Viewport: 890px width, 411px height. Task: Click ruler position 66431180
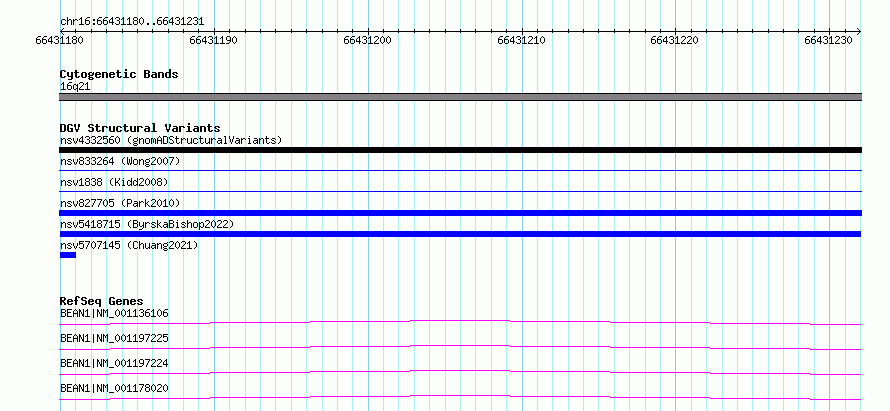(60, 40)
